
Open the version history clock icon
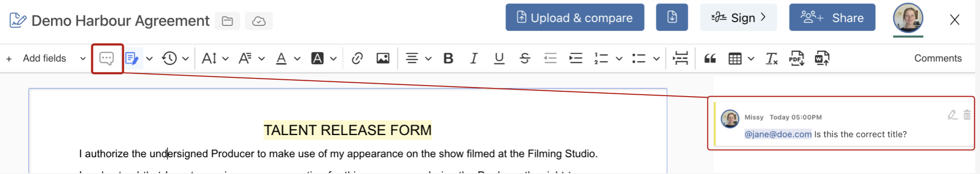tap(169, 59)
